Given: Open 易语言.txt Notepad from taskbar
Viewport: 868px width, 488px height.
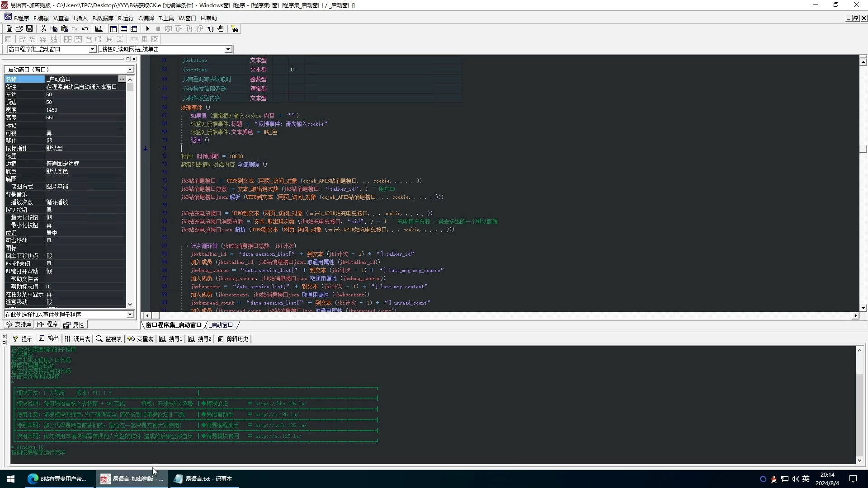Looking at the screenshot, I should coord(204,479).
